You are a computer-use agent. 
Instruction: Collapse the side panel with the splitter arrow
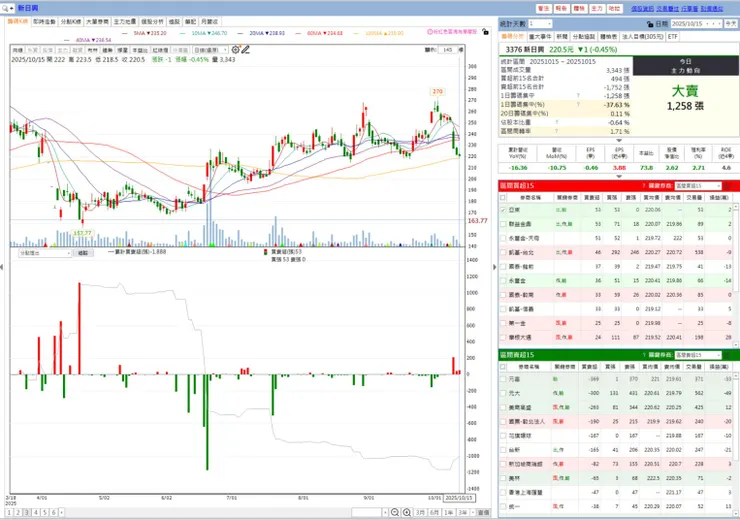[495, 267]
